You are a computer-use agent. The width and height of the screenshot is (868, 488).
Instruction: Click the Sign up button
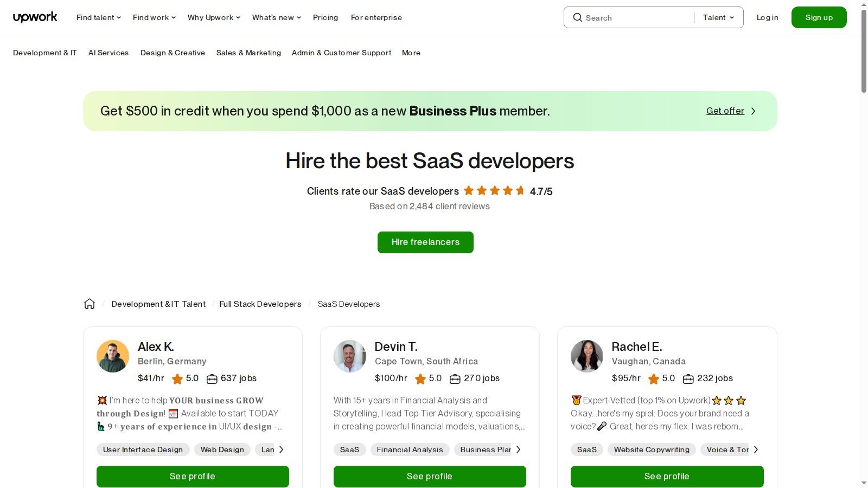[x=819, y=17]
